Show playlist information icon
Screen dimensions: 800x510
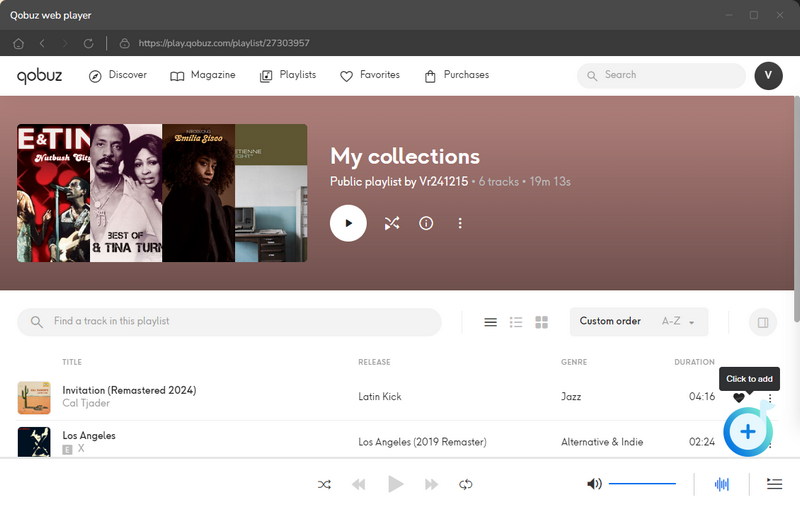tap(426, 223)
